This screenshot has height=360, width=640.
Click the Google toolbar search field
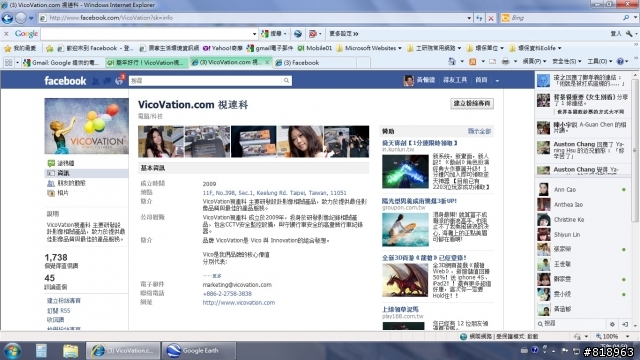pos(146,34)
